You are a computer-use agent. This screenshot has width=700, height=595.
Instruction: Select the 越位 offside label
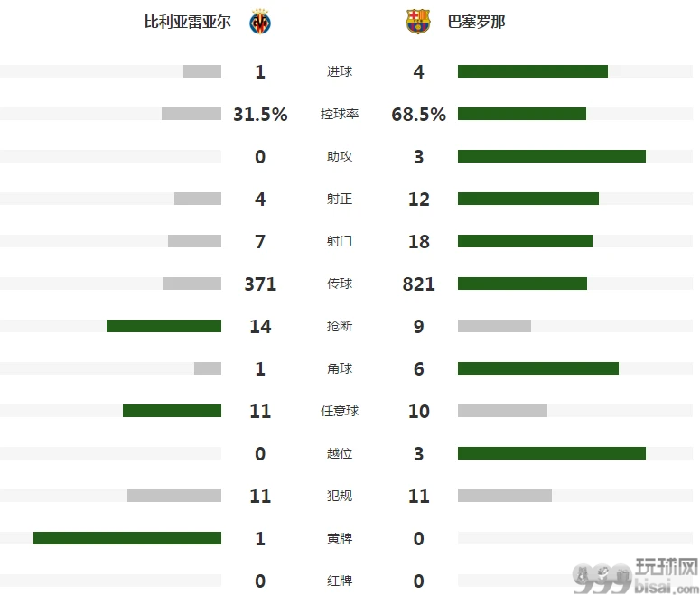[340, 453]
